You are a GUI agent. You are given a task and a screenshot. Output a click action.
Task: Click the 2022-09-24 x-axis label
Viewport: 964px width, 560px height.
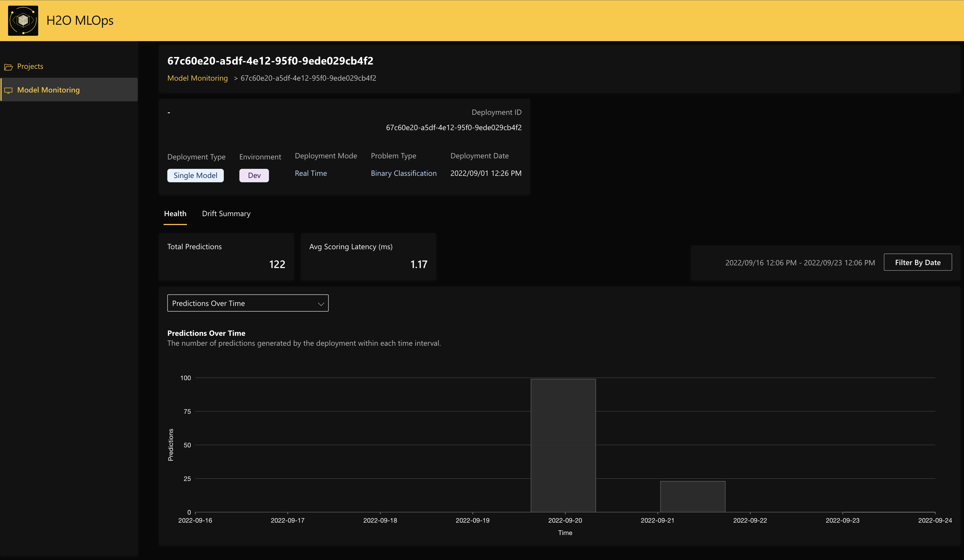click(935, 520)
